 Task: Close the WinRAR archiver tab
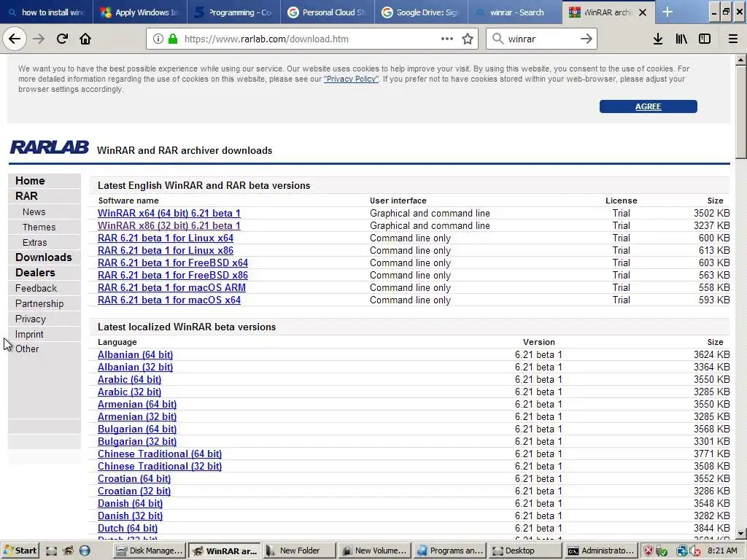pos(643,12)
